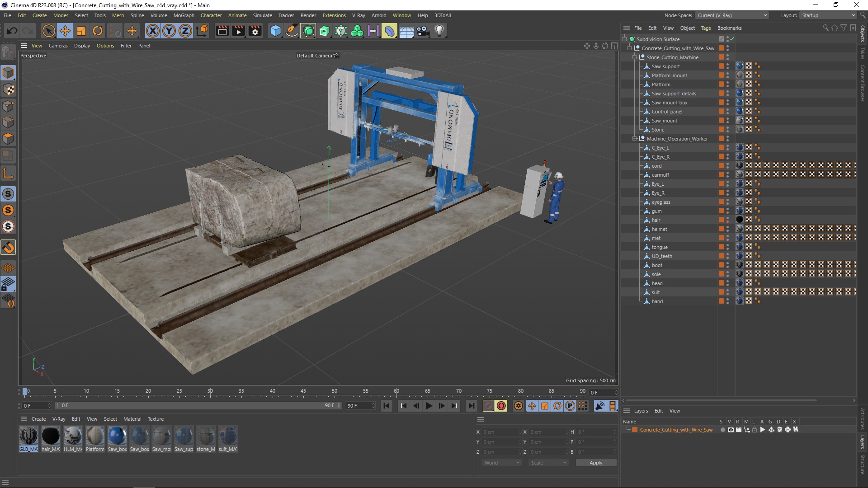Collapse Subdivision Surface tree node
The width and height of the screenshot is (868, 488).
point(625,39)
